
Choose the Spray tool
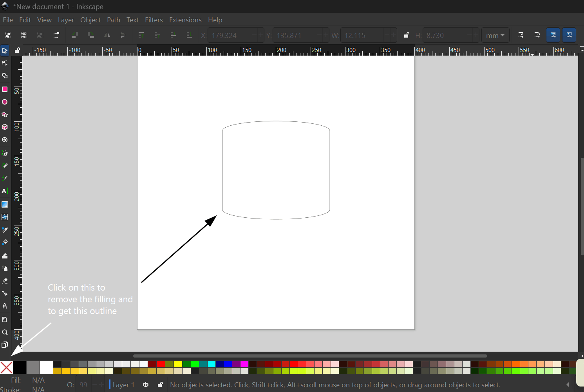[x=5, y=268]
